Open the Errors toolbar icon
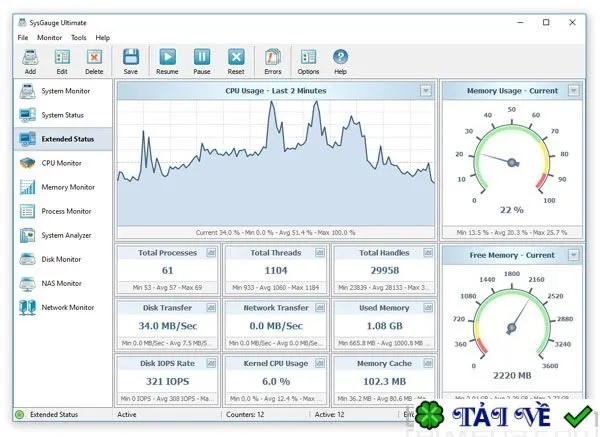 272,57
